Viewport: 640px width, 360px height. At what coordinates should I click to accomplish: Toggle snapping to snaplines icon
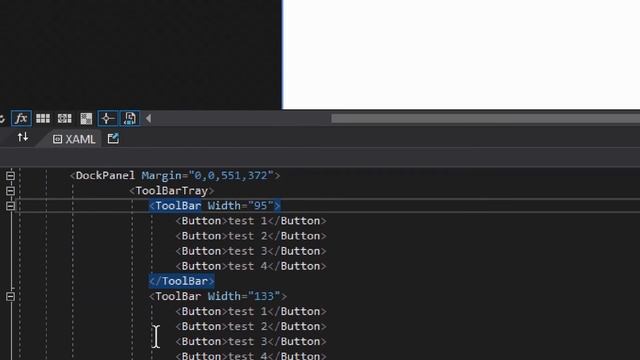108,118
